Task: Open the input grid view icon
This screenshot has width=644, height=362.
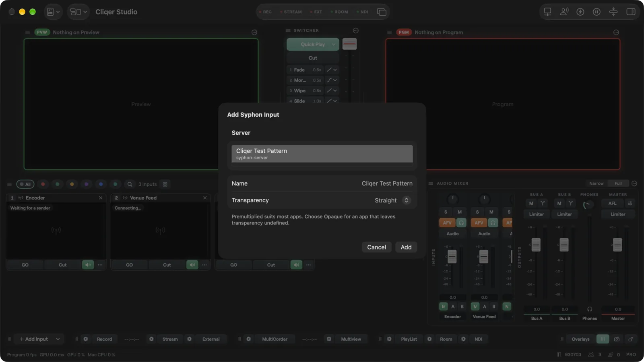Action: pos(165,184)
